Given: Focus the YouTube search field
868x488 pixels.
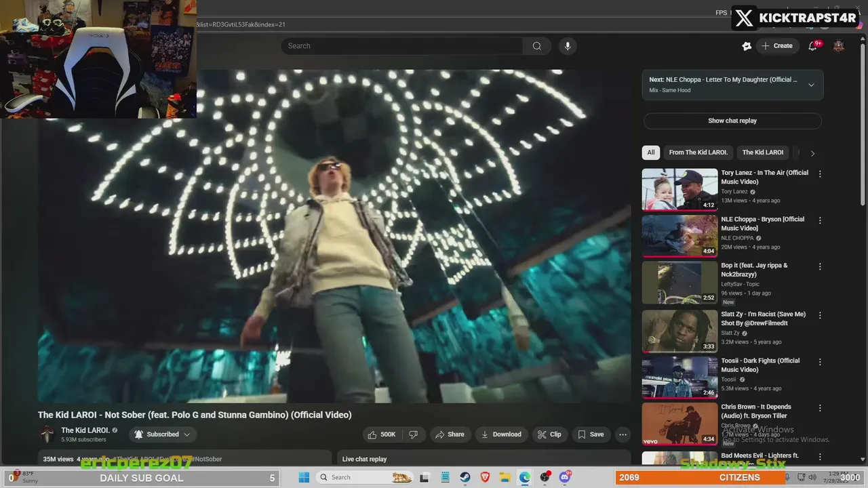Looking at the screenshot, I should click(x=401, y=46).
